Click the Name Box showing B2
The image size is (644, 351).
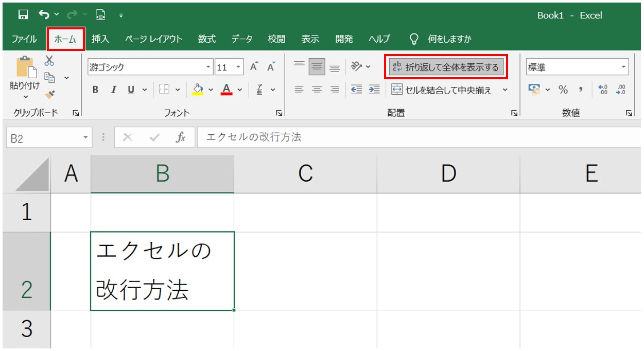pos(44,138)
